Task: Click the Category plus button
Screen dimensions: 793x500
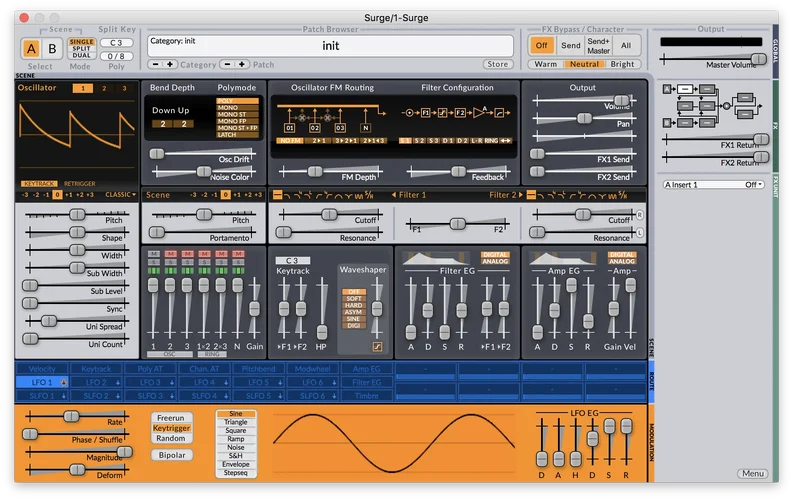Action: [x=170, y=64]
